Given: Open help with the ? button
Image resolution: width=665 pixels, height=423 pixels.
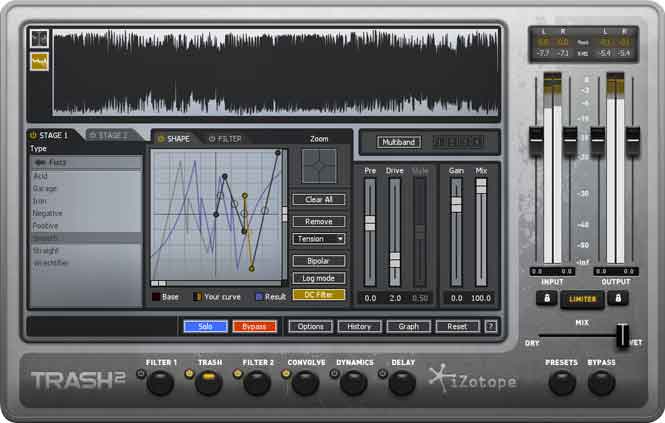Looking at the screenshot, I should 491,326.
